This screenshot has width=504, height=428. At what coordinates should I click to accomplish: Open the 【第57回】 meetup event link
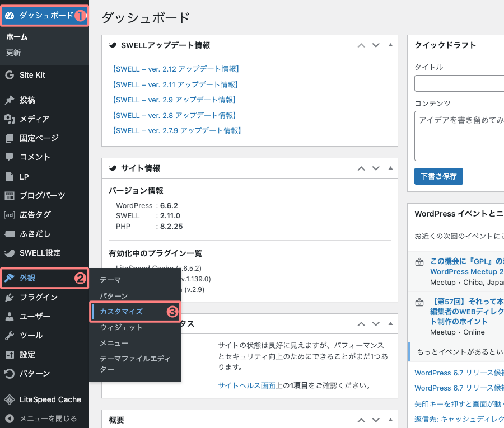[467, 312]
